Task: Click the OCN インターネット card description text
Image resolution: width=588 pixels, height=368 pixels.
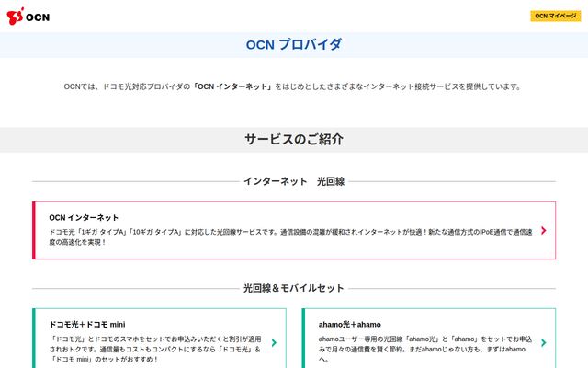Action: click(x=290, y=237)
